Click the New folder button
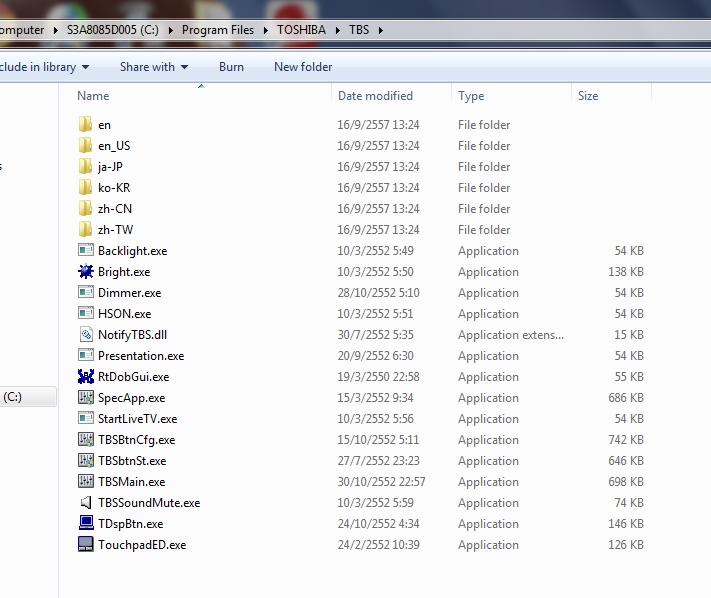 (x=303, y=67)
